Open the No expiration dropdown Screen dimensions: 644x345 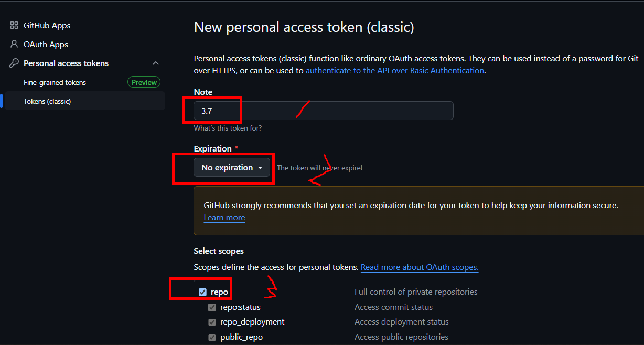point(232,168)
